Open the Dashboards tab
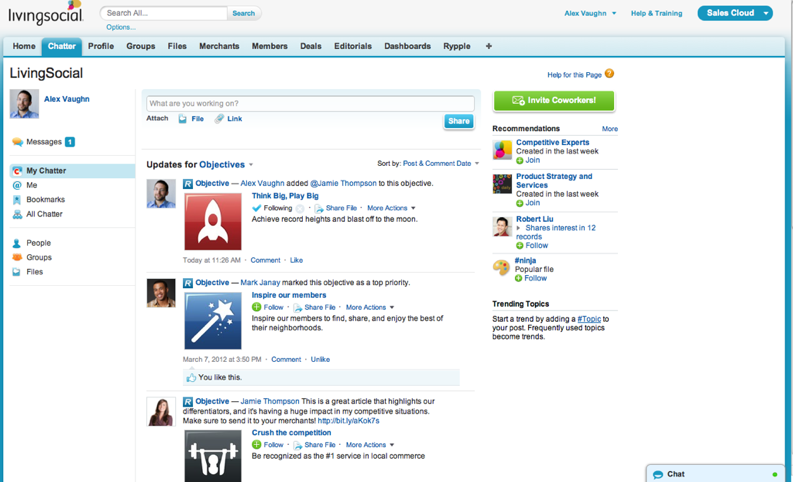 407,46
